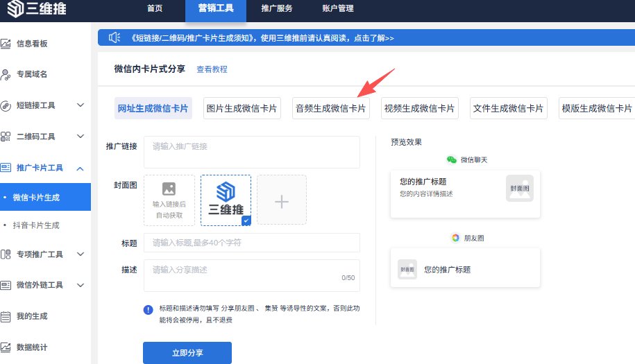Click the 专属域名 sidebar icon
635x364 pixels.
point(6,74)
